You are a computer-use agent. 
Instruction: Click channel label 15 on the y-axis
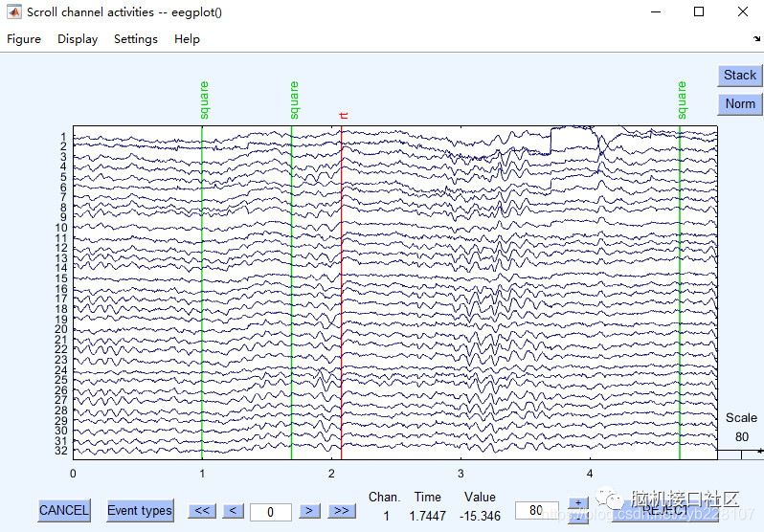pyautogui.click(x=61, y=278)
